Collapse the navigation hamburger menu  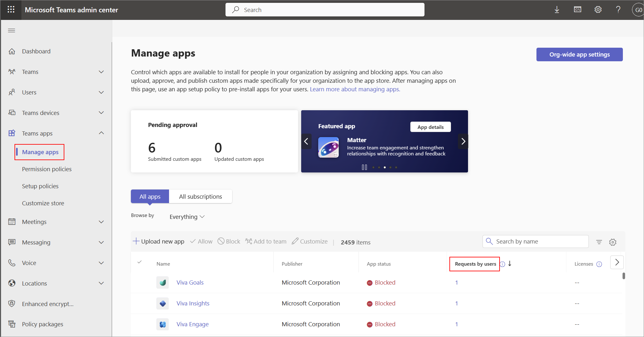click(x=12, y=30)
